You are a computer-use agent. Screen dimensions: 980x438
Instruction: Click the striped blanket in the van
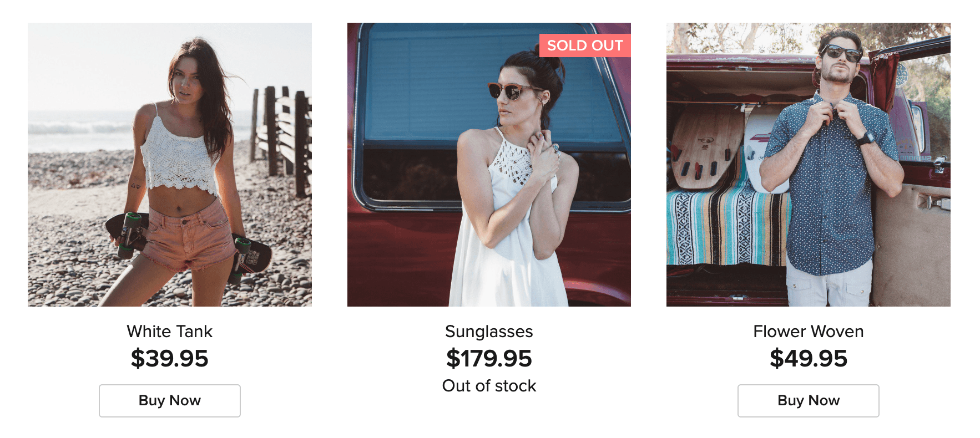coord(721,227)
